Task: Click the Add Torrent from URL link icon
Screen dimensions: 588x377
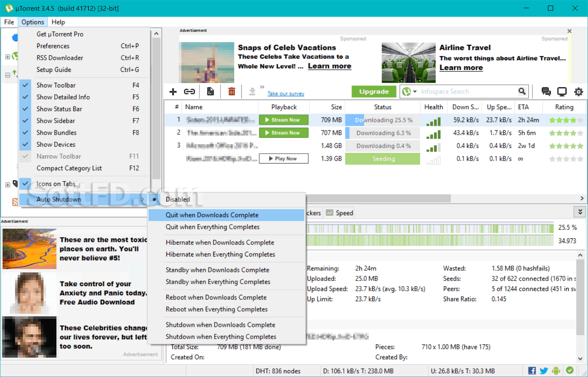Action: [189, 91]
